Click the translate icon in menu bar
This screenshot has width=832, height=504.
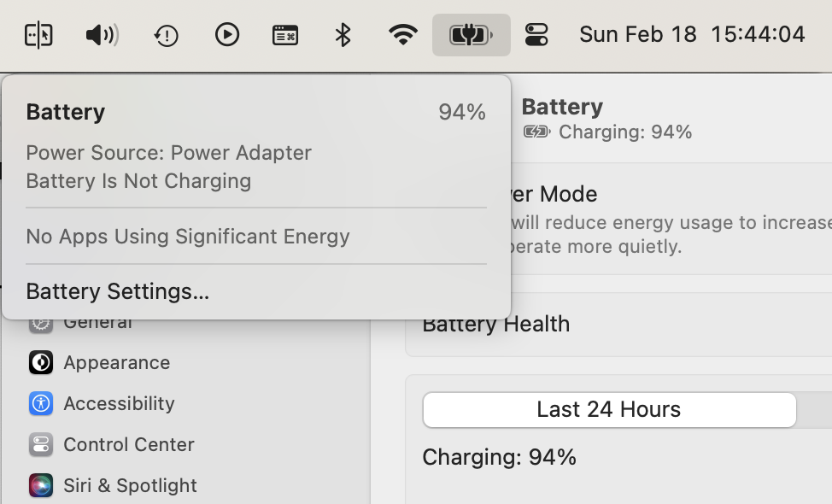[x=38, y=35]
